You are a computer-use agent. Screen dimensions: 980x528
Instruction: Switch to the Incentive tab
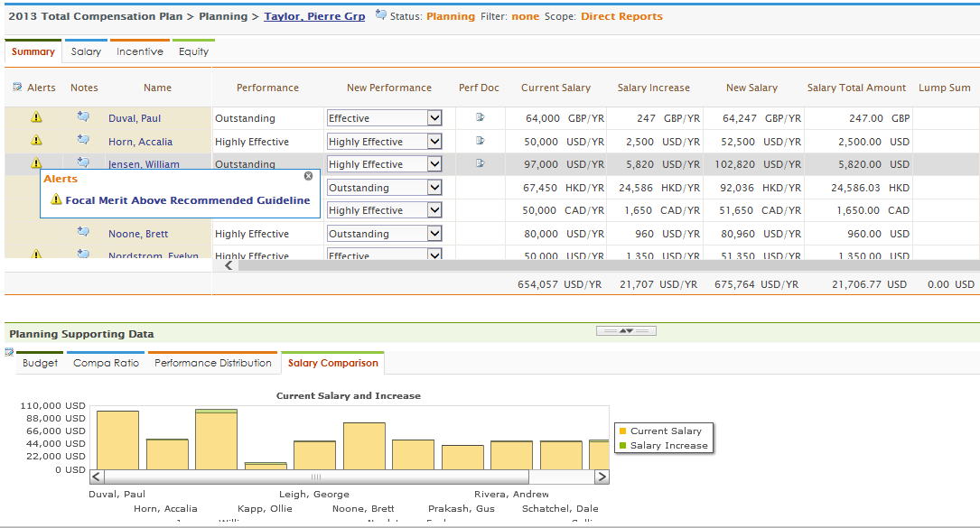[x=140, y=52]
